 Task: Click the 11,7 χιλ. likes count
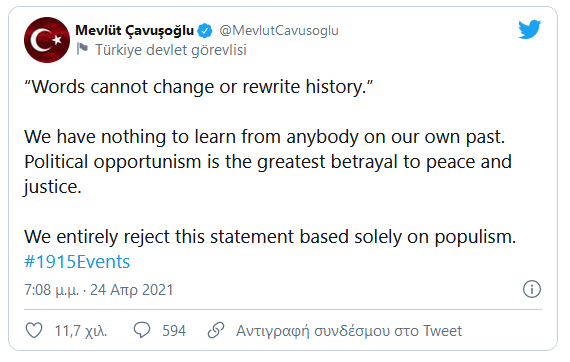[x=81, y=331]
